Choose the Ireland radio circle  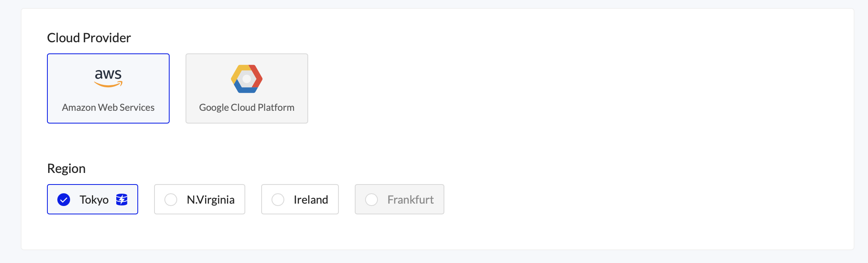(x=278, y=200)
